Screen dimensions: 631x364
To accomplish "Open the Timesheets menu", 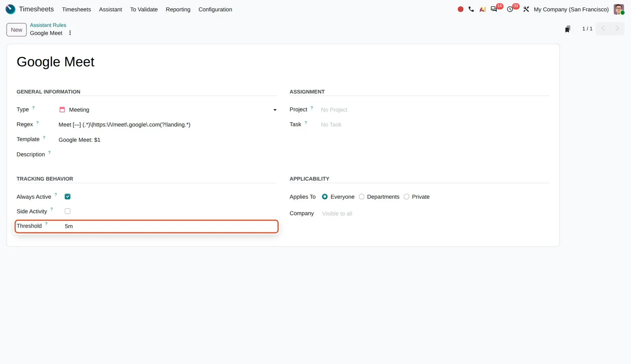I will 77,9.
